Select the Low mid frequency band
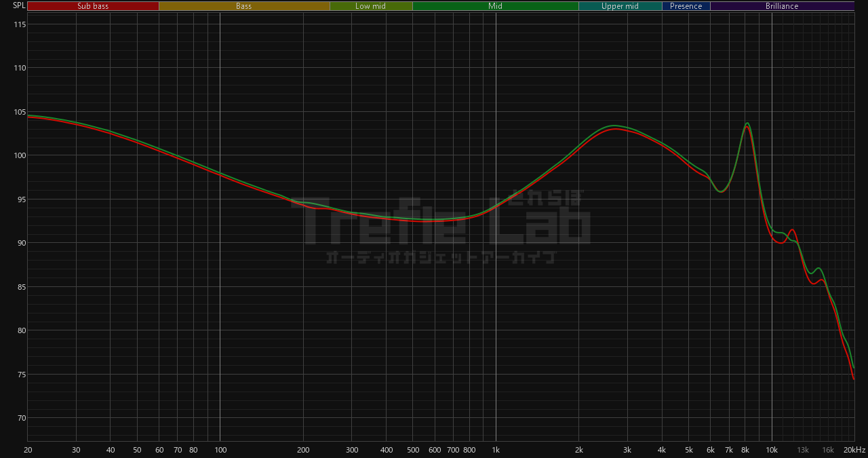 pyautogui.click(x=371, y=5)
